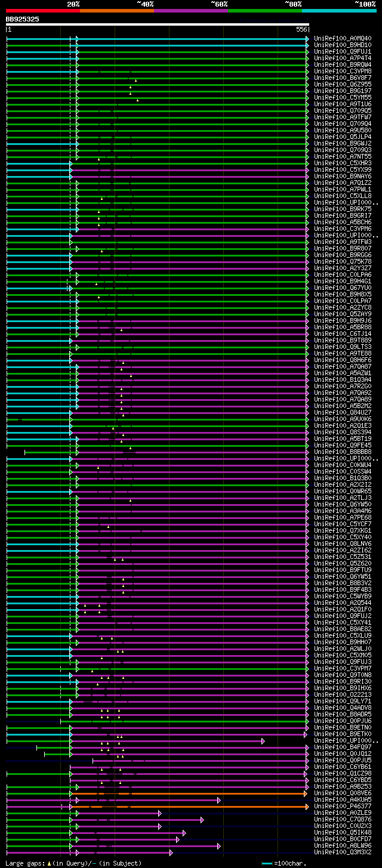Select the query name BB925325
The image size is (382, 868).
coord(23,19)
